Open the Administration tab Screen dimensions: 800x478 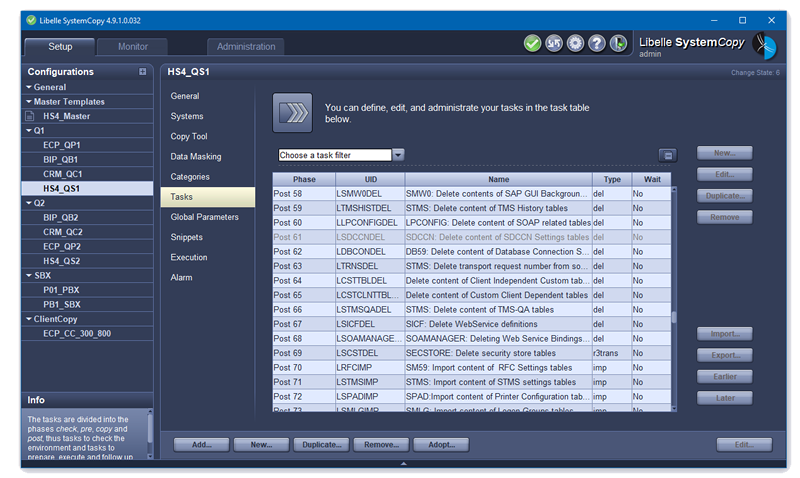click(246, 47)
